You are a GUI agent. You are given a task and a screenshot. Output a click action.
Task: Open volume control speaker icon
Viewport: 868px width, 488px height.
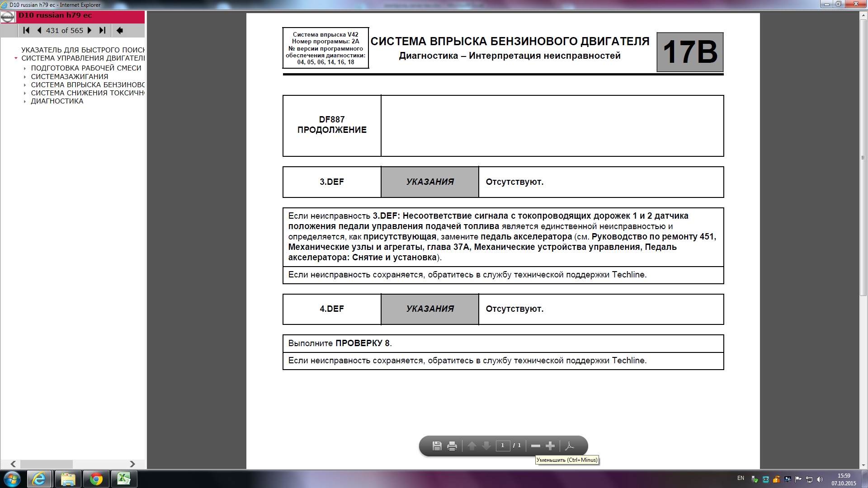820,479
